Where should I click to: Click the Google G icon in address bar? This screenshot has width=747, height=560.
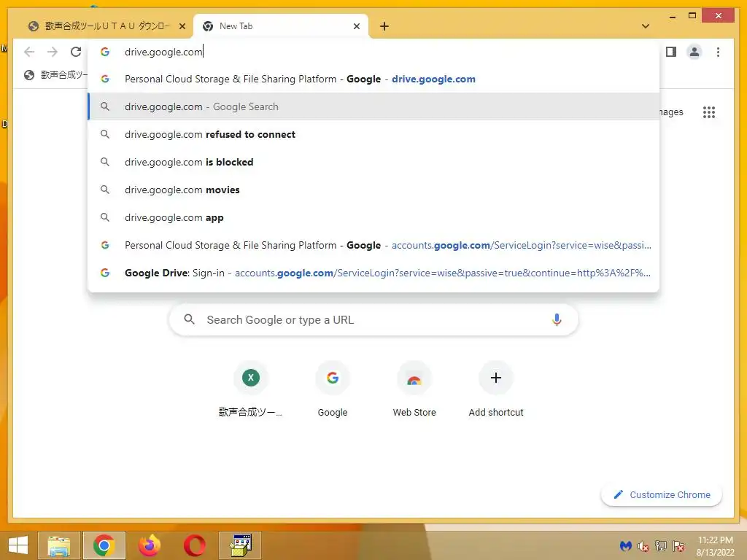point(105,52)
